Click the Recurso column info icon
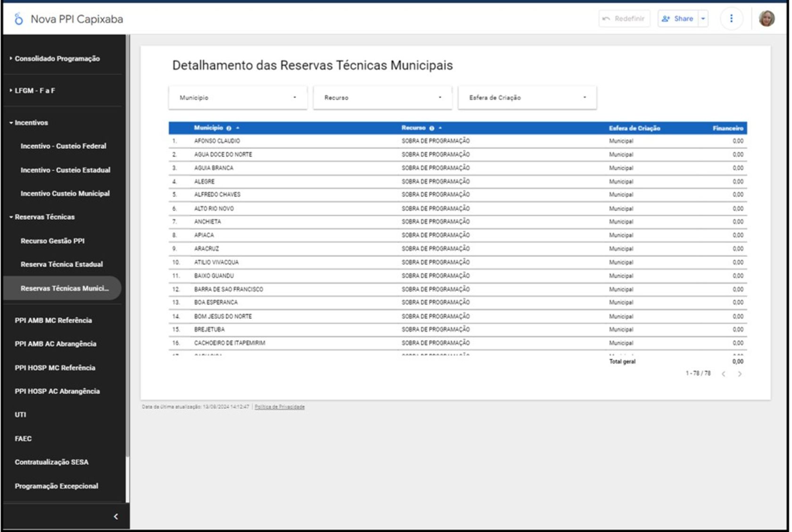Image resolution: width=792 pixels, height=532 pixels. click(432, 128)
